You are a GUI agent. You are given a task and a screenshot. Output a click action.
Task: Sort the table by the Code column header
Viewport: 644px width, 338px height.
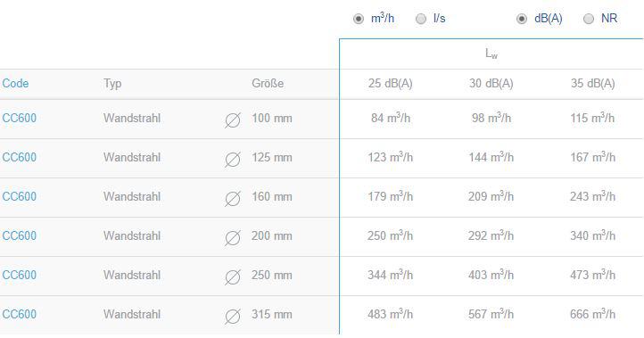point(15,83)
